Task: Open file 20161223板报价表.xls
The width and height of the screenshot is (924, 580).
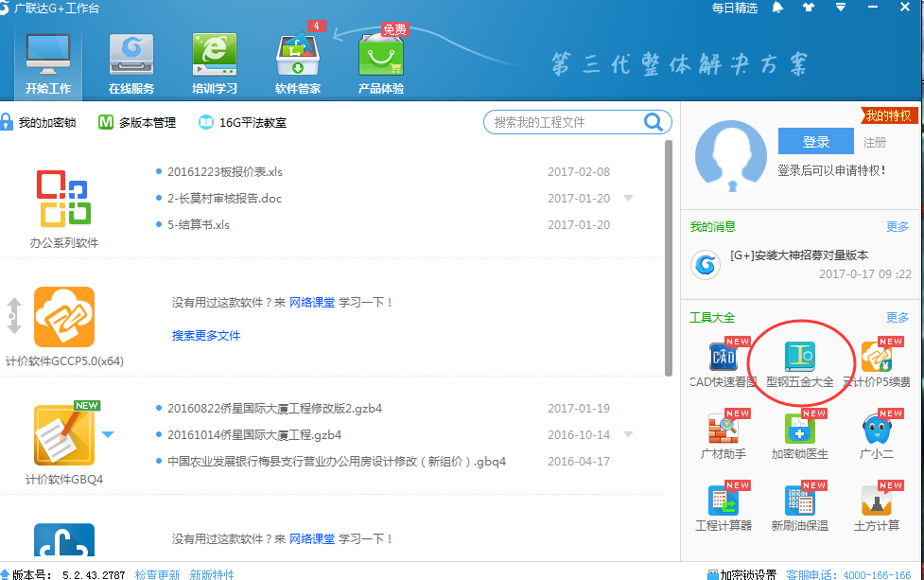Action: (x=225, y=172)
